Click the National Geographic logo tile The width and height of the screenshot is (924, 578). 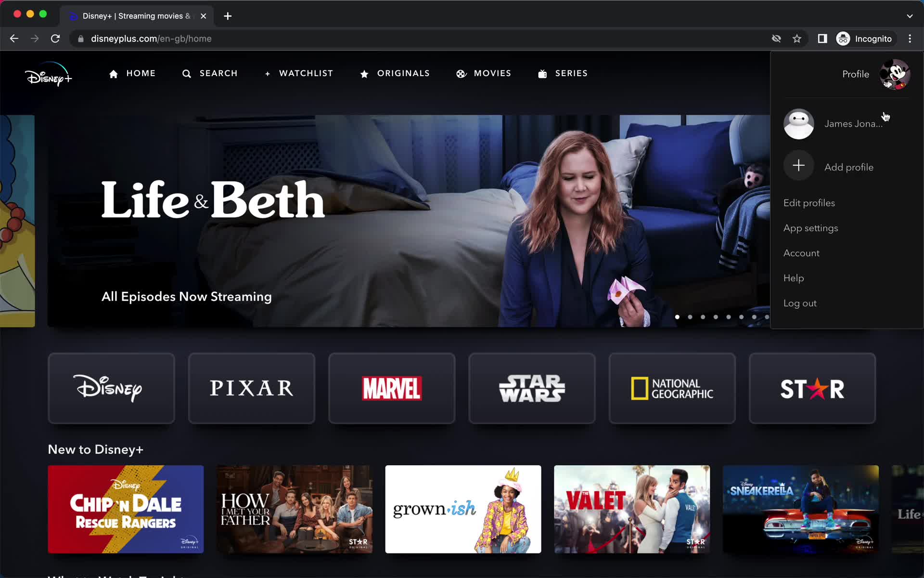(x=672, y=388)
